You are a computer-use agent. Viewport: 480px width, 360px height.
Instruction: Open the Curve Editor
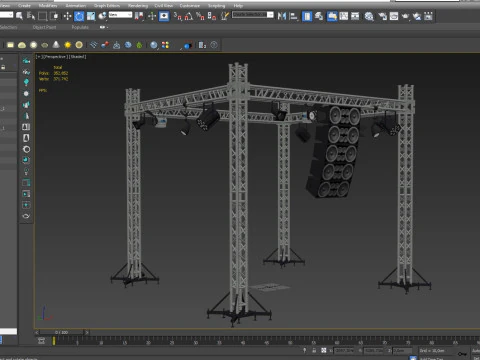point(344,16)
